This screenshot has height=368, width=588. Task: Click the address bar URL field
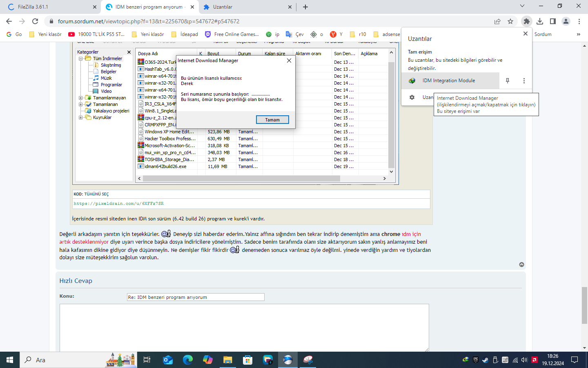click(x=269, y=21)
